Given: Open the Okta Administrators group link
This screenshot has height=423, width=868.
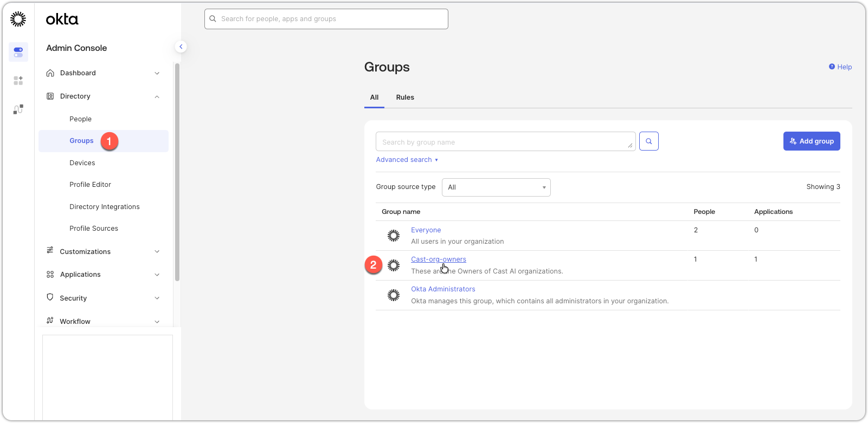Looking at the screenshot, I should coord(443,289).
